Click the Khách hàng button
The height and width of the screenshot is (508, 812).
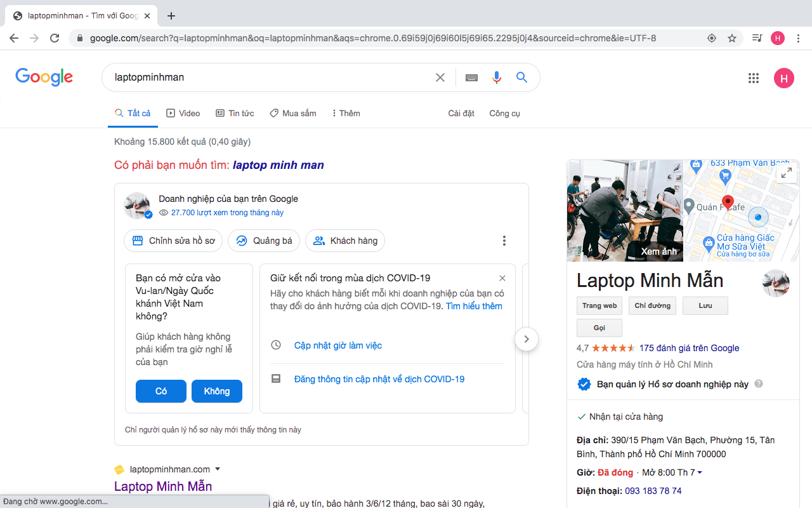pyautogui.click(x=345, y=241)
